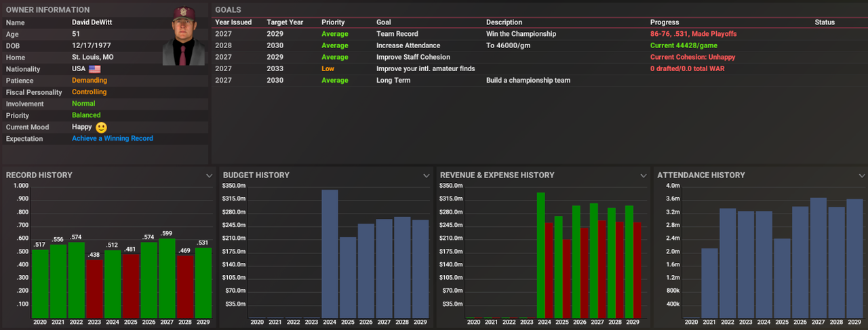Image resolution: width=868 pixels, height=330 pixels.
Task: Click the Controlling fiscal personality value
Action: tap(89, 92)
